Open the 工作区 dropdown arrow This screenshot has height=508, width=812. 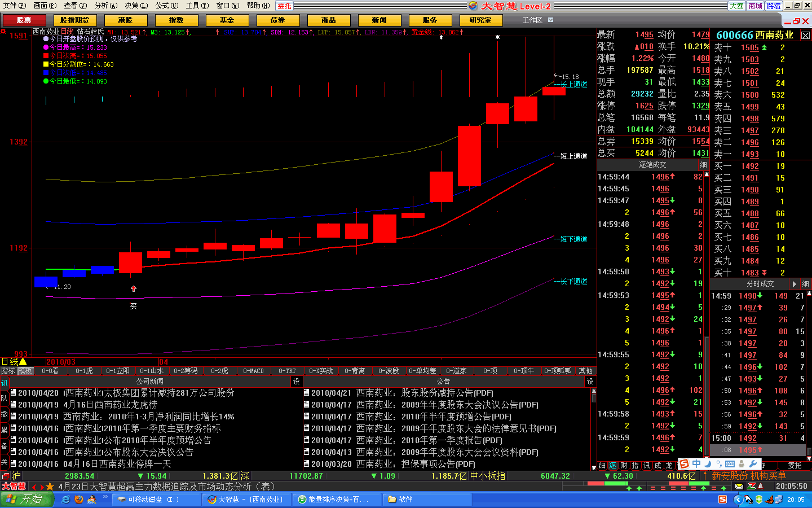pyautogui.click(x=551, y=20)
